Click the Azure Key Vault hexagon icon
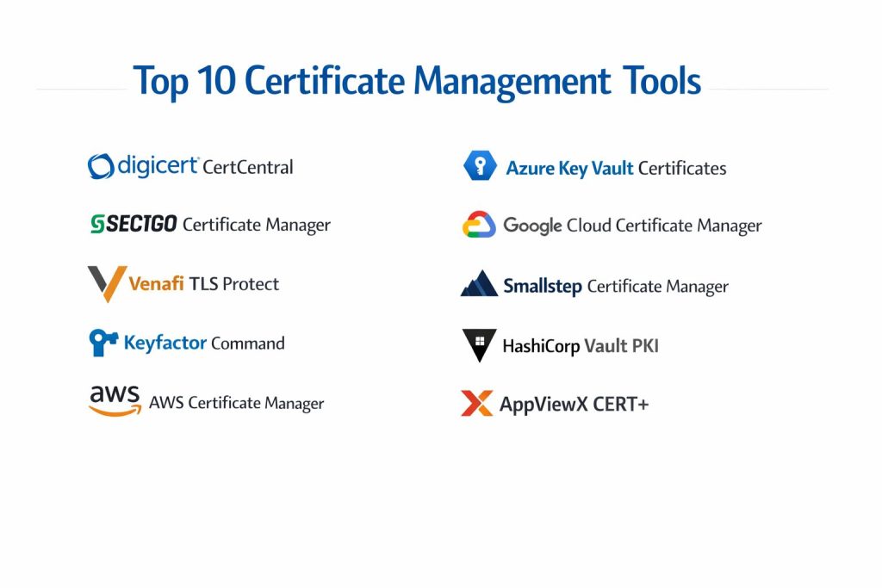The height and width of the screenshot is (588, 882). (479, 166)
